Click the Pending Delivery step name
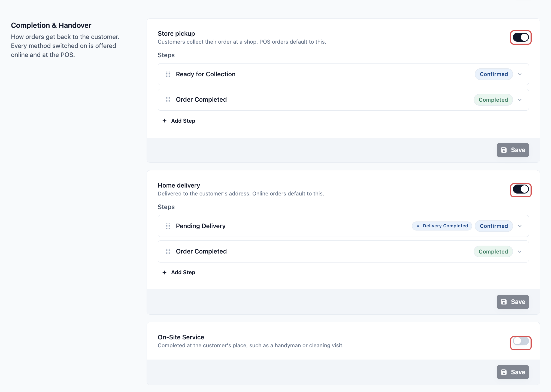 201,226
